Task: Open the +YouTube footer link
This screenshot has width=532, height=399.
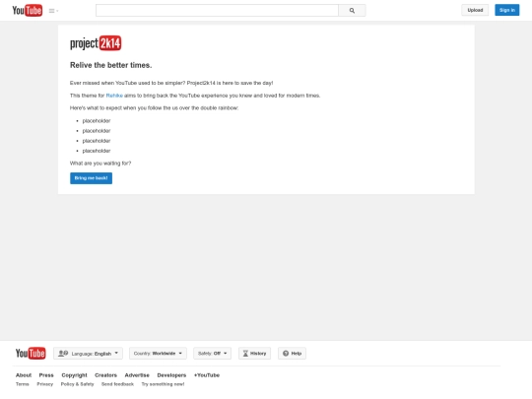Action: (x=207, y=375)
